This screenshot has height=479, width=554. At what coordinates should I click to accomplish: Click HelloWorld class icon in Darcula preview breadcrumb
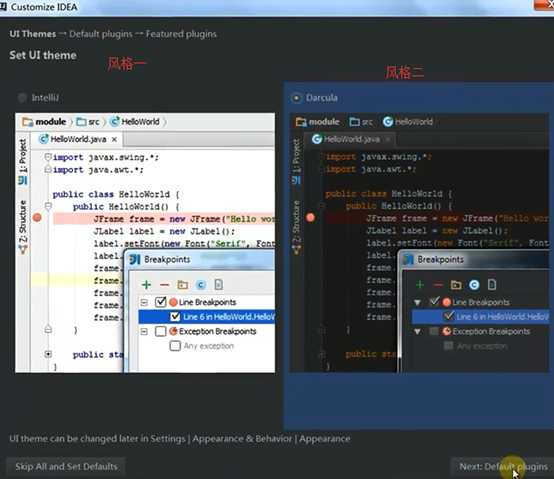click(x=388, y=122)
